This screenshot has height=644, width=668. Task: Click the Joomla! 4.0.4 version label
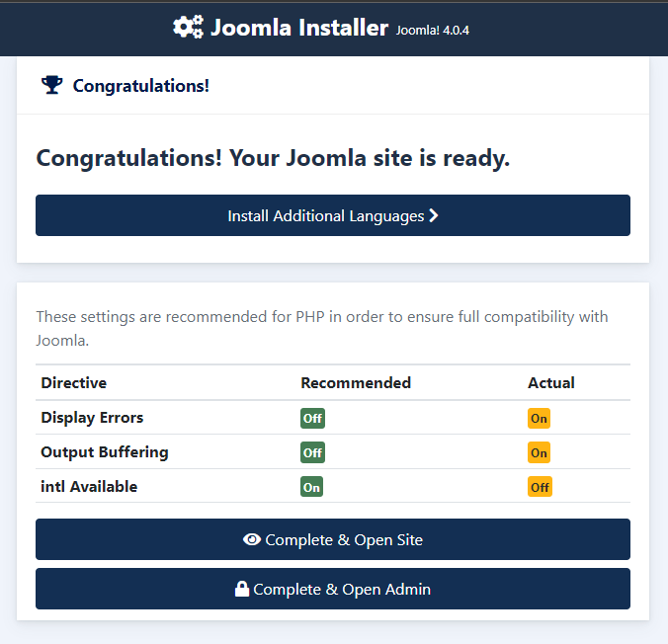[x=433, y=31]
